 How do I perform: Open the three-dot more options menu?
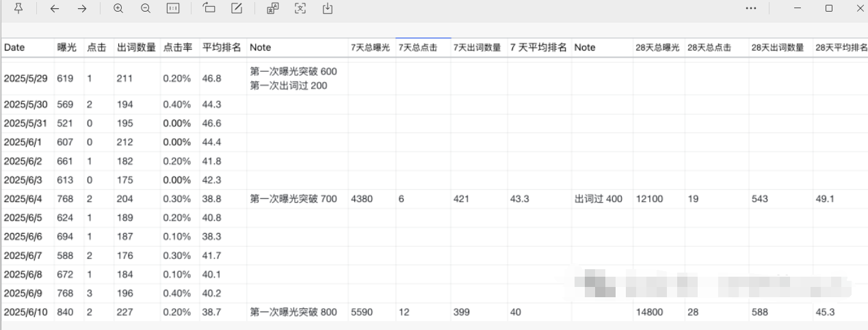(x=751, y=8)
